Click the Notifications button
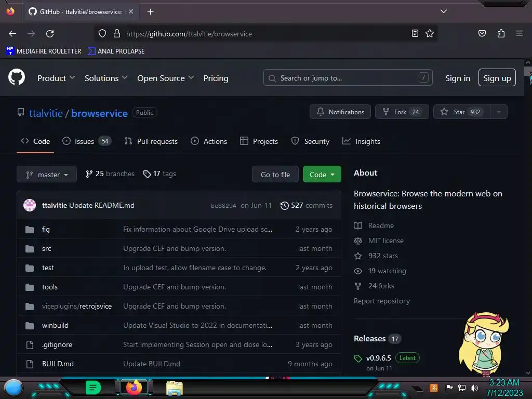Image resolution: width=532 pixels, height=399 pixels. pos(340,112)
